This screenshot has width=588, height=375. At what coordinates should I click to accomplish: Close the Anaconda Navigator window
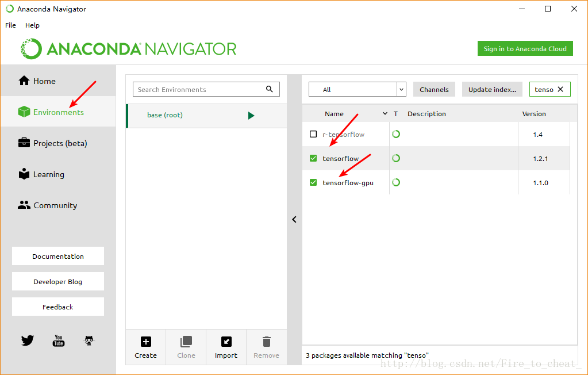(574, 9)
